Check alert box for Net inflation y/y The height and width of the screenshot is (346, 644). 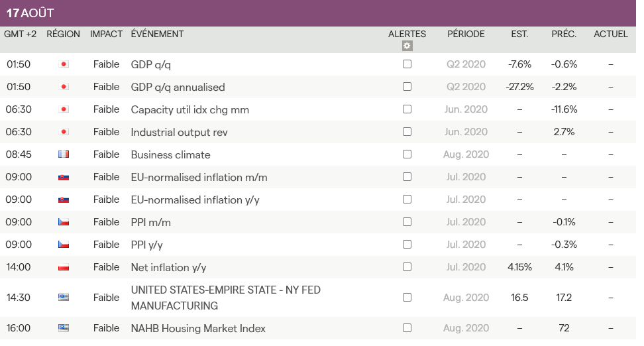point(407,267)
